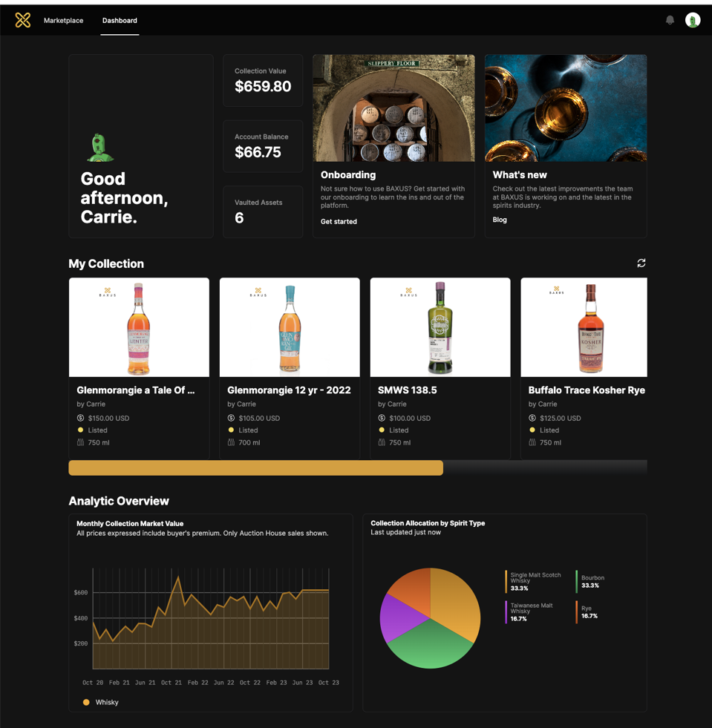Viewport: 712px width, 728px height.
Task: Open the Blog link in What's new
Action: tap(500, 220)
